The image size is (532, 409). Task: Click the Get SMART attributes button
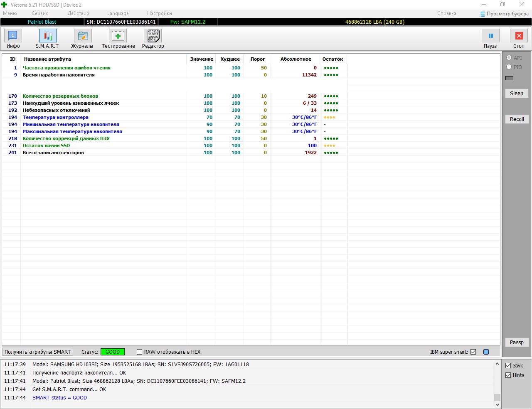pos(38,352)
